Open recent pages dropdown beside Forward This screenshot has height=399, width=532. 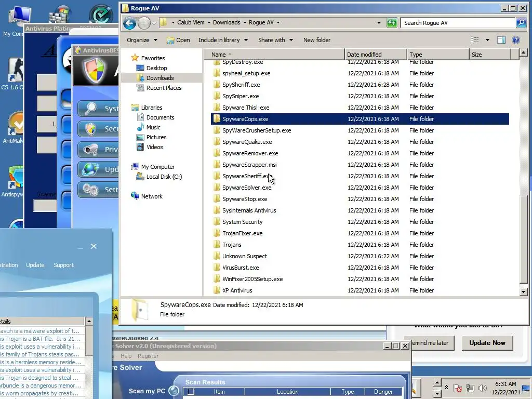pyautogui.click(x=154, y=23)
